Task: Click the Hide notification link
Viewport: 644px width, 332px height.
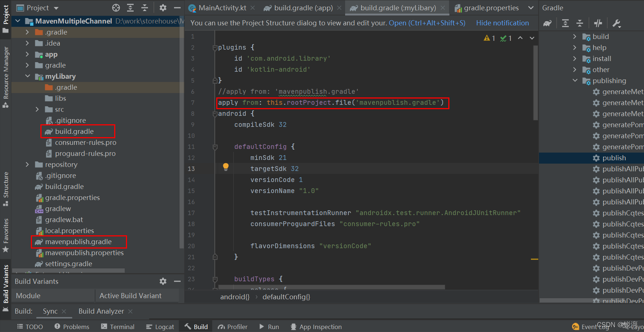Action: (x=502, y=22)
